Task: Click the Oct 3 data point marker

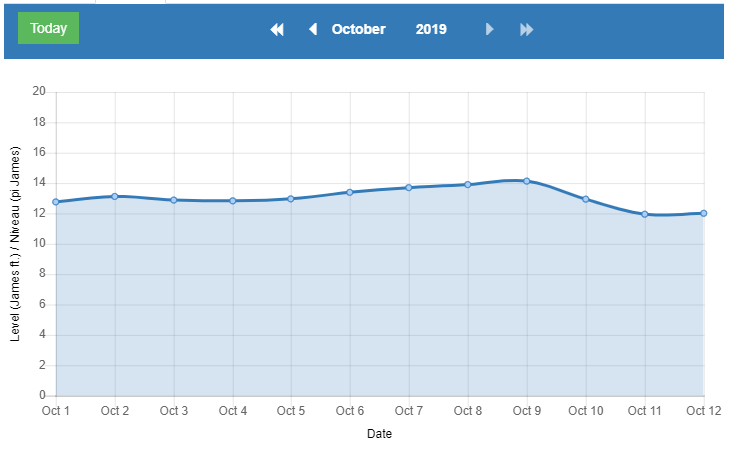Action: tap(174, 200)
